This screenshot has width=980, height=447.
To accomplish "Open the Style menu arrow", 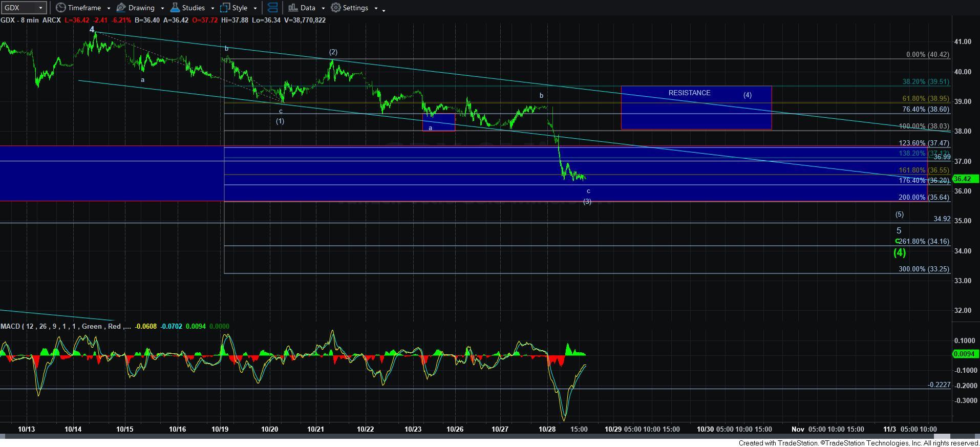I will [x=255, y=8].
